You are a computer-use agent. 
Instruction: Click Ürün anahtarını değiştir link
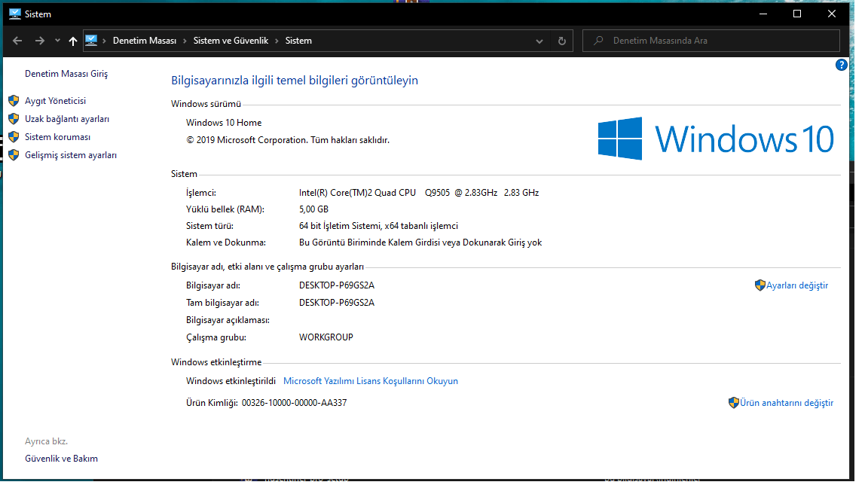pyautogui.click(x=787, y=403)
